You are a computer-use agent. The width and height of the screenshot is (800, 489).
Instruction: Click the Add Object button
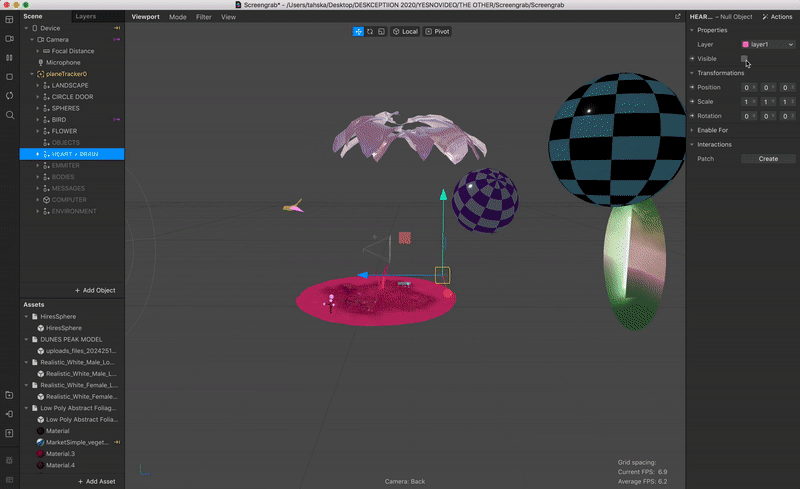95,290
